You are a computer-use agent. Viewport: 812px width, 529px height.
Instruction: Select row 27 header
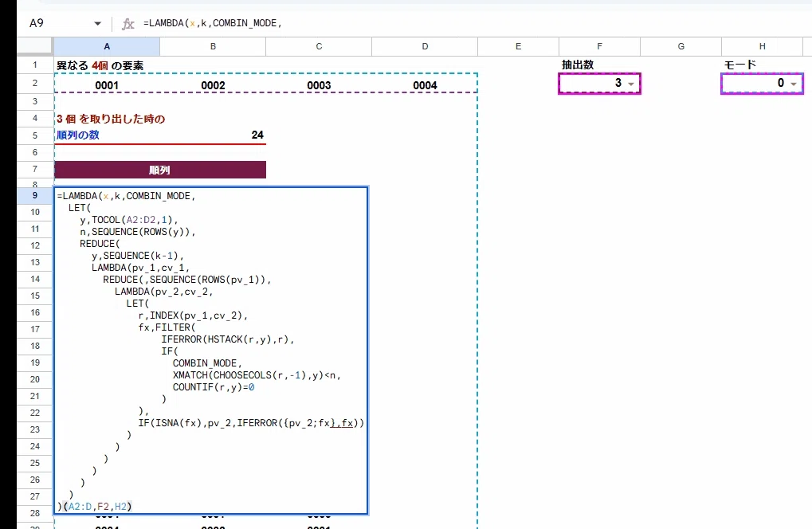35,496
